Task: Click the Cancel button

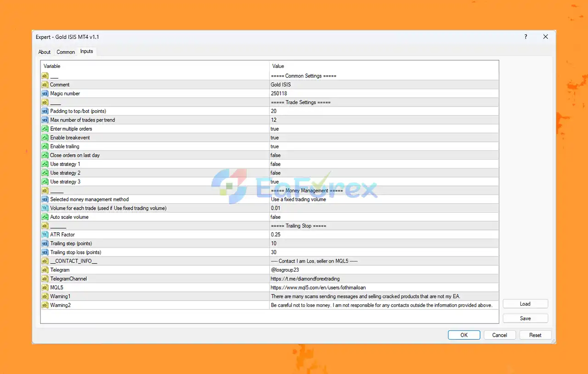Action: [x=500, y=335]
